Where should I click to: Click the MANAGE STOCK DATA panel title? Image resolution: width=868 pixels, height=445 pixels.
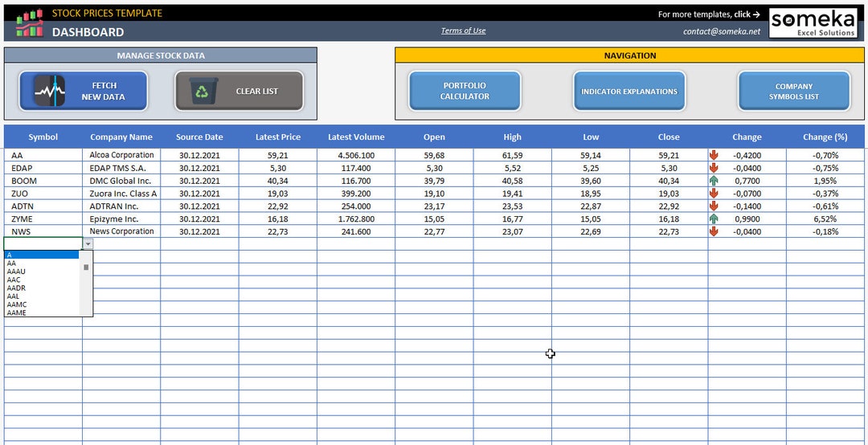(x=161, y=55)
